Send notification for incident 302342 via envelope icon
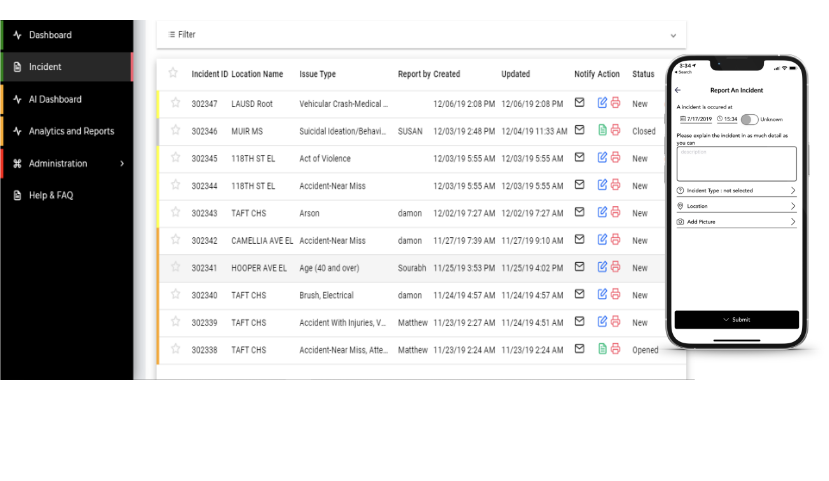The image size is (829, 481). point(579,240)
